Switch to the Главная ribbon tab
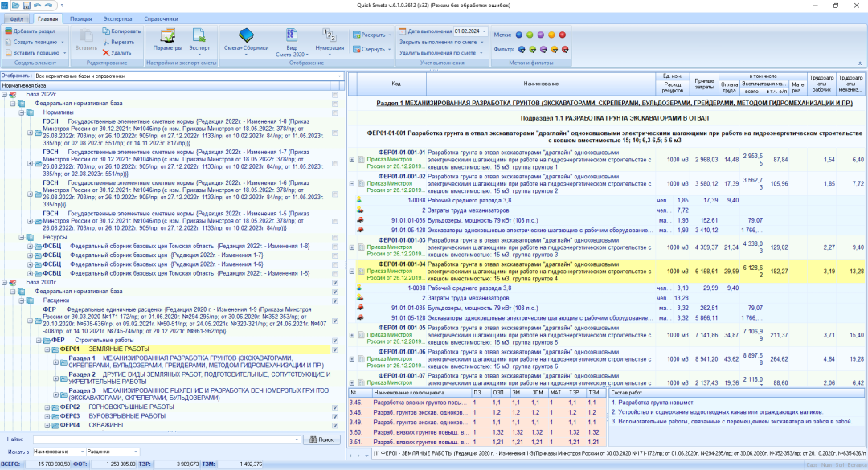Viewport: 868px width, 470px height. coord(47,18)
